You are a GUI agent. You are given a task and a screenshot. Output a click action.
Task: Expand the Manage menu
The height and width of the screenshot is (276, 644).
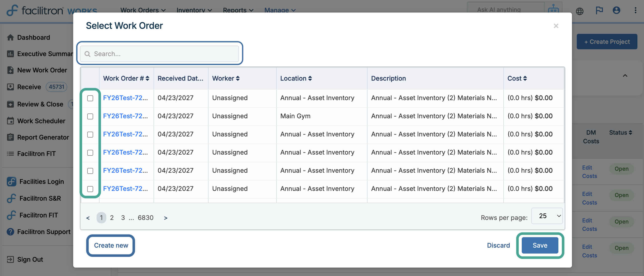280,10
